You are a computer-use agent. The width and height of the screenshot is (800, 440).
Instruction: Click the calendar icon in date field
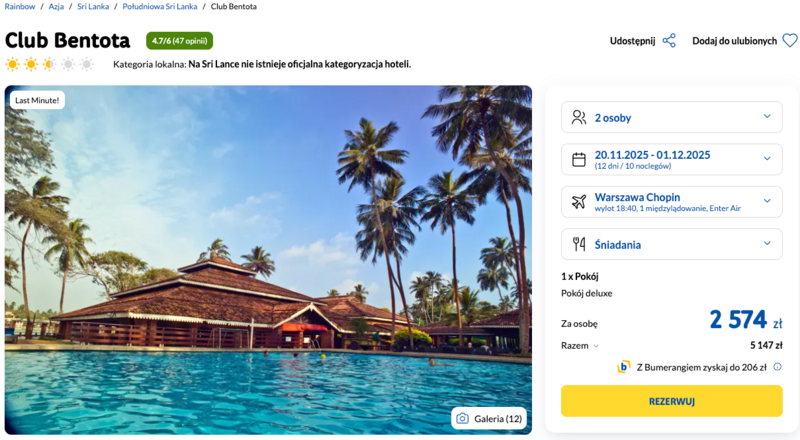tap(579, 159)
